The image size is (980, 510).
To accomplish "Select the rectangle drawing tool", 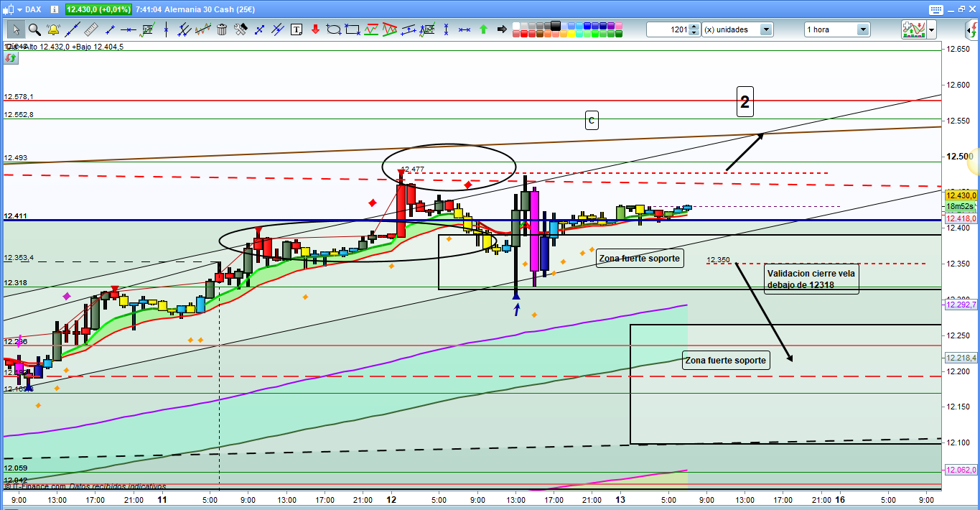I will pyautogui.click(x=352, y=29).
